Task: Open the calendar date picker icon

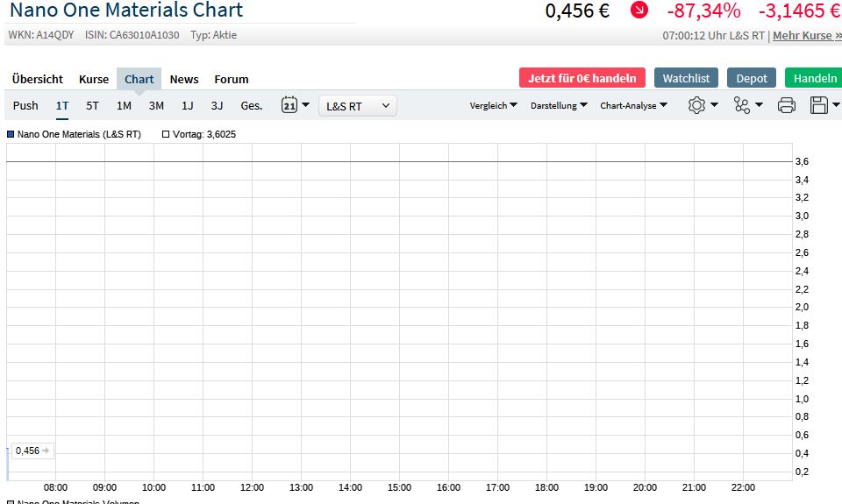Action: [289, 104]
